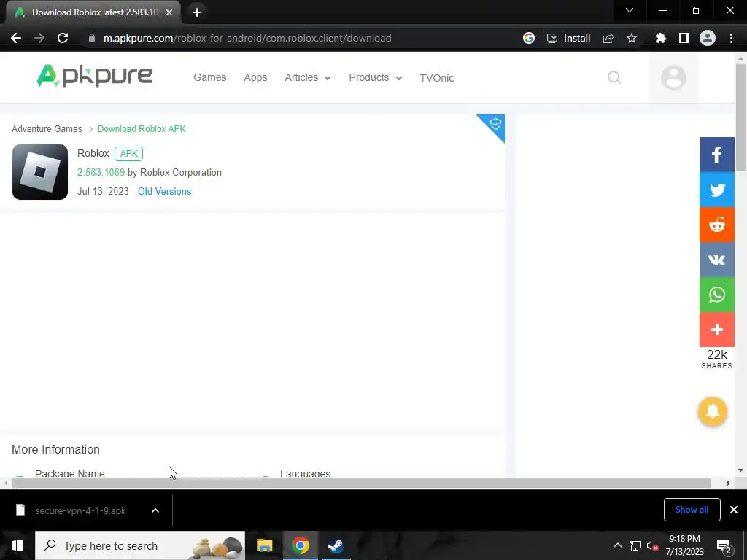Open the share this page icon

coord(608,38)
